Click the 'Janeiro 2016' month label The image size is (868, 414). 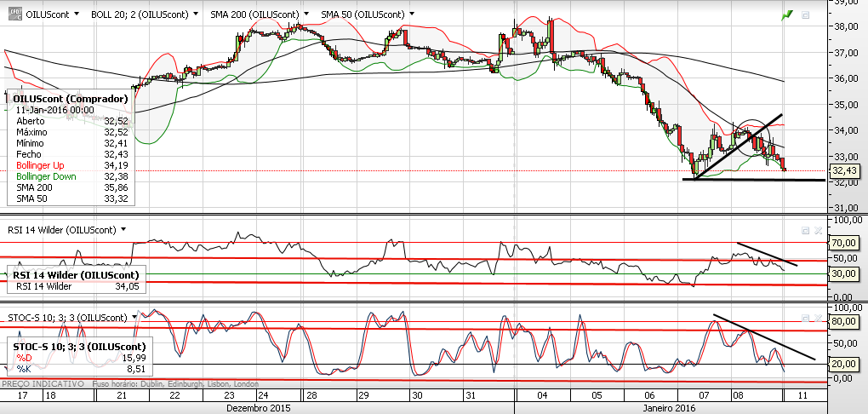point(670,407)
